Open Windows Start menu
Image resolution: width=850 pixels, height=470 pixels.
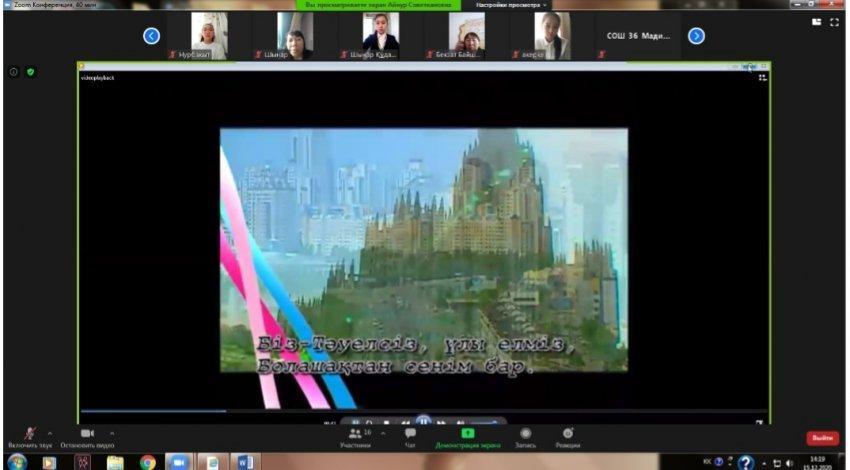click(17, 462)
